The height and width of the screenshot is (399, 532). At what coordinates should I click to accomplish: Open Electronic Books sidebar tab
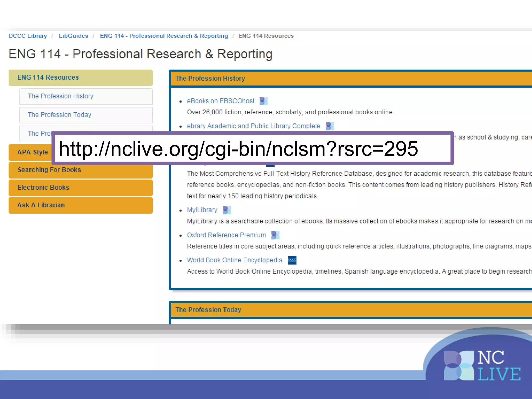81,188
